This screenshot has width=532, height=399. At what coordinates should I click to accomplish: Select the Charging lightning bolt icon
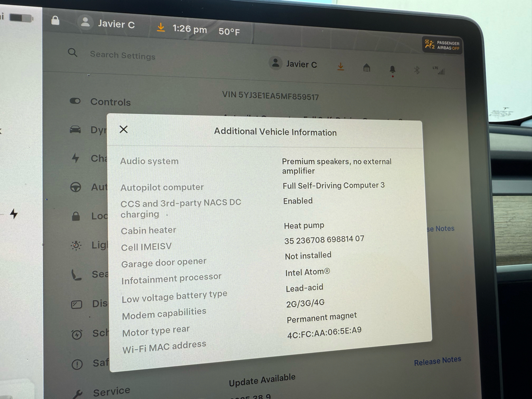click(75, 158)
